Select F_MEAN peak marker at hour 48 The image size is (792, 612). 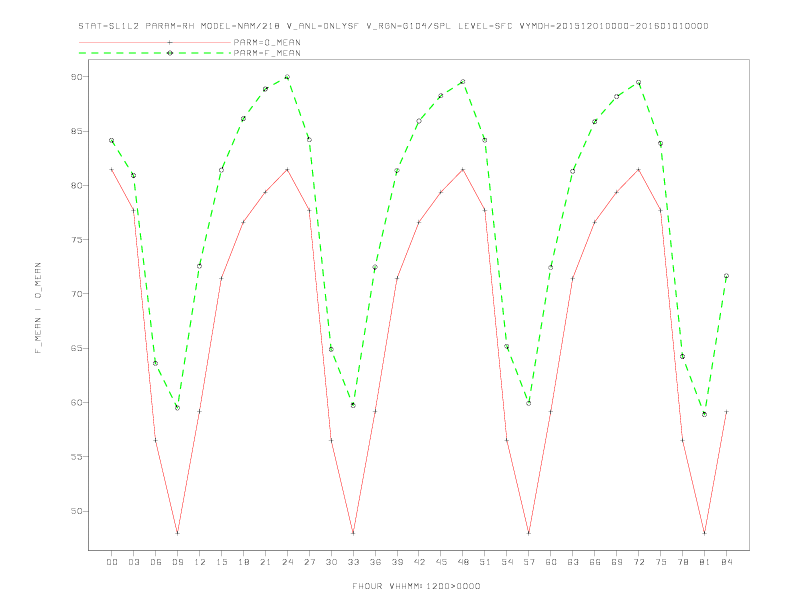[463, 81]
